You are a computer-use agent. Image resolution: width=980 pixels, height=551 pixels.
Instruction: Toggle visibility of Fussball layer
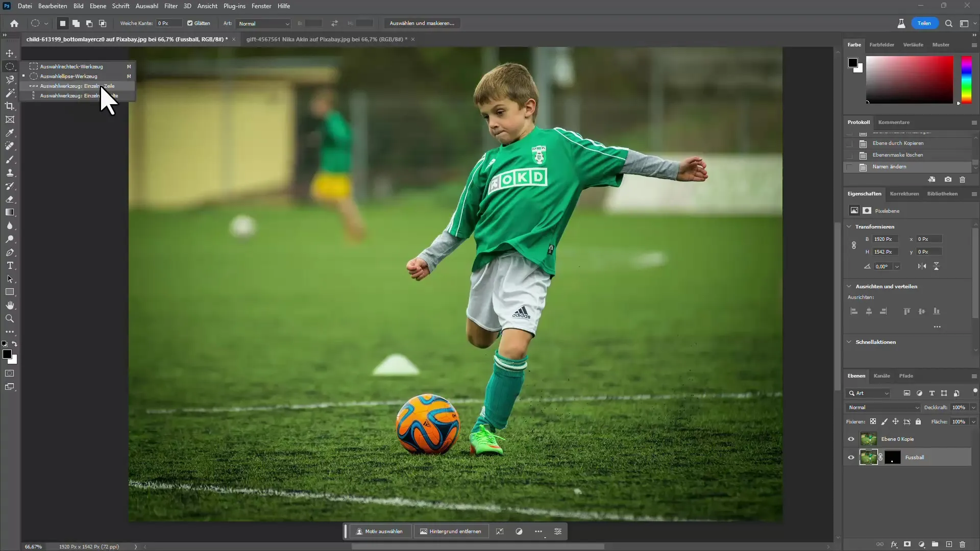850,458
